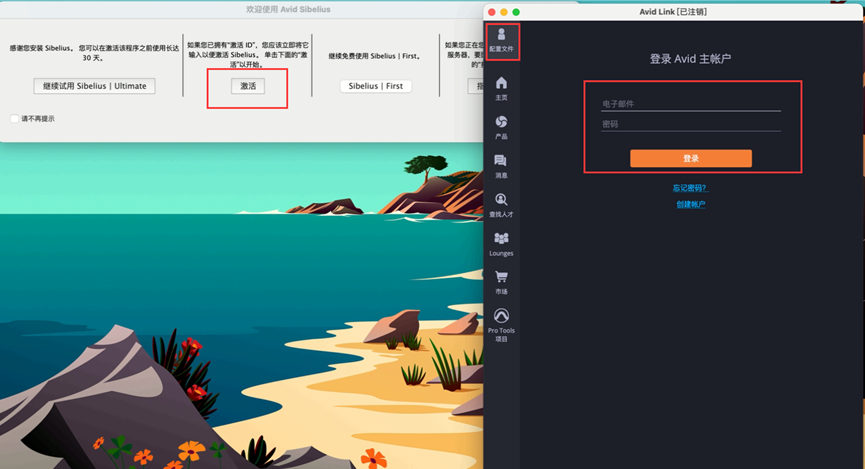Focus the 电子邮件 email field

690,104
